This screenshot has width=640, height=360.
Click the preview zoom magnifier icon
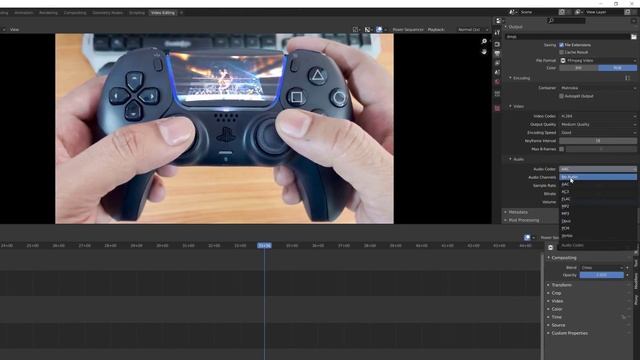[484, 41]
